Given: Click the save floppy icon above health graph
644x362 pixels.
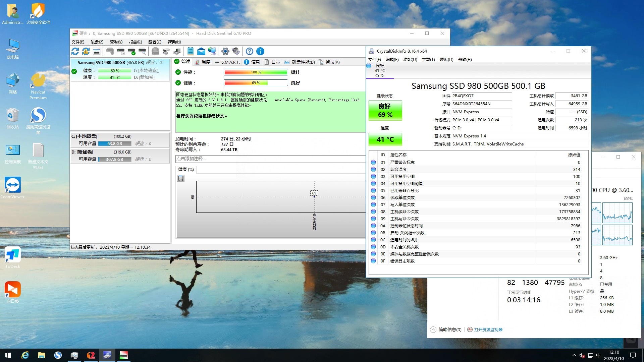Looking at the screenshot, I should click(x=181, y=178).
